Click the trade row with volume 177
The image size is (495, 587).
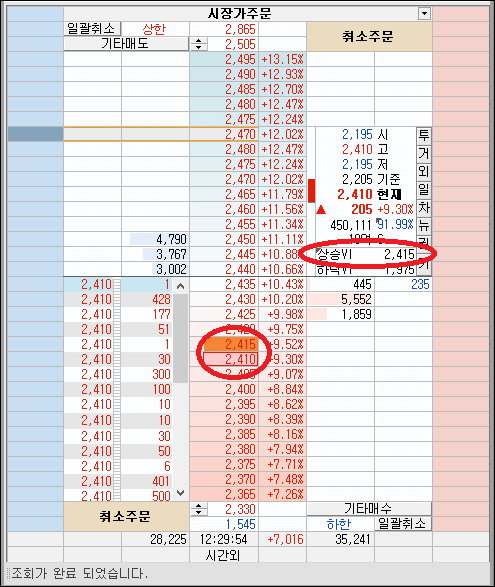point(118,314)
